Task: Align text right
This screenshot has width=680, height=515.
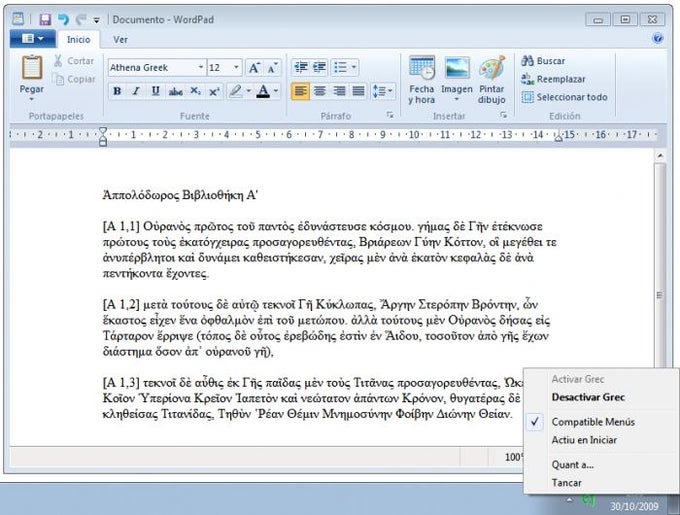Action: [339, 91]
